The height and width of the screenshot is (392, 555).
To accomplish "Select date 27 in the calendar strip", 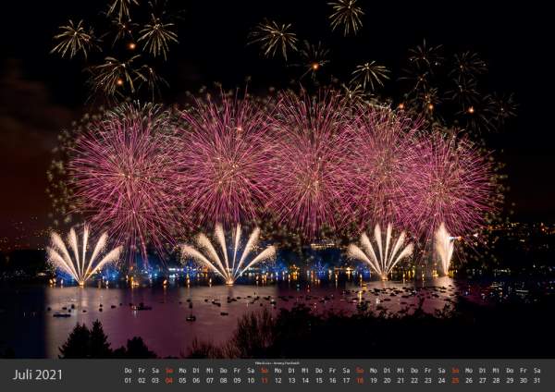I will 483,381.
